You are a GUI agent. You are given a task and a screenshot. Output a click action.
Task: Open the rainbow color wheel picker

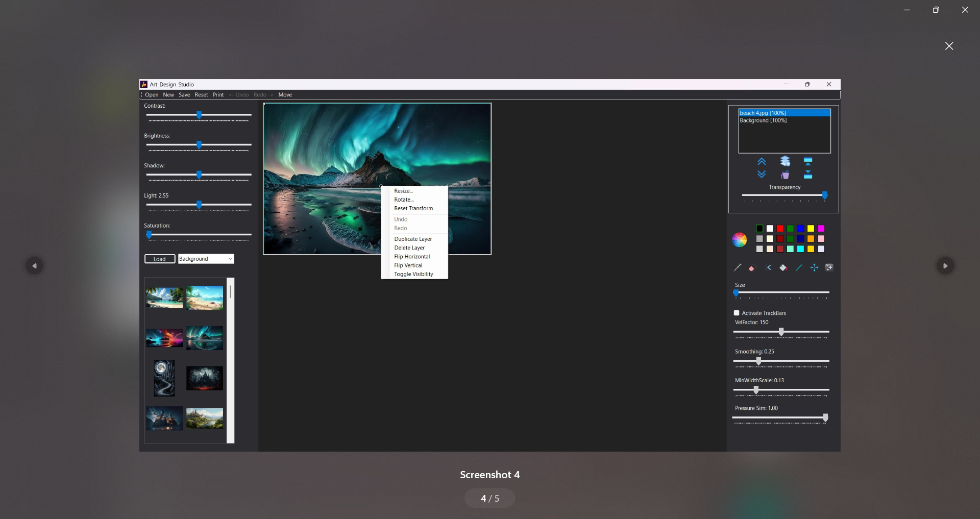740,239
